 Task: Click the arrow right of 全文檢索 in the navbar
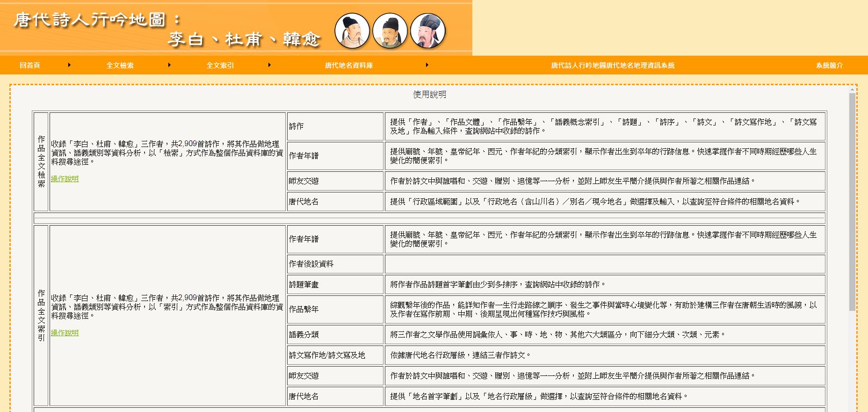click(169, 65)
